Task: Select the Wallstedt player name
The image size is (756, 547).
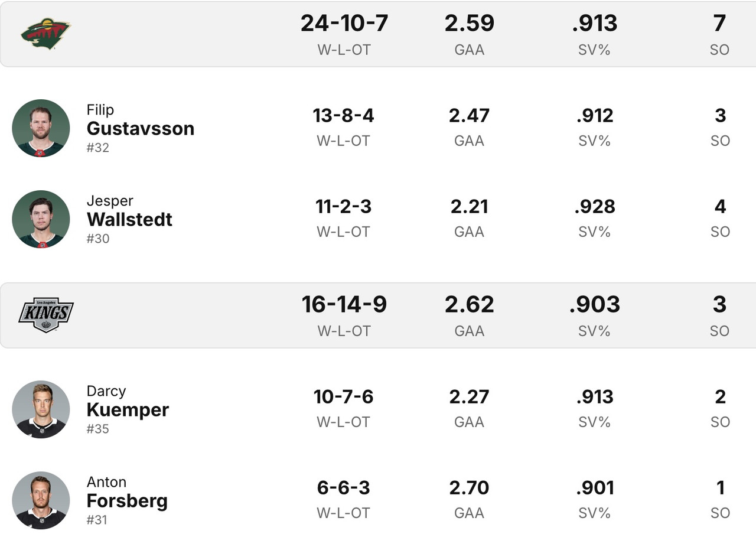Action: pos(129,219)
